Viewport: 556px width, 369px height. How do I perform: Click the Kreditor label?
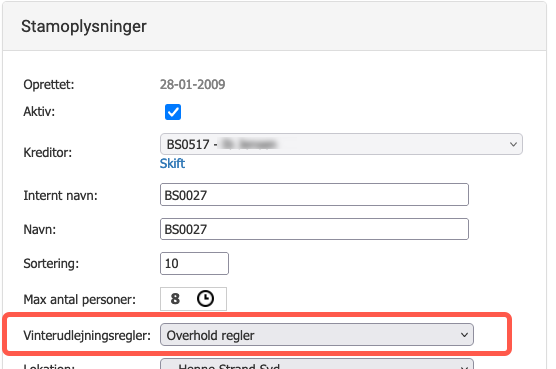tap(48, 153)
